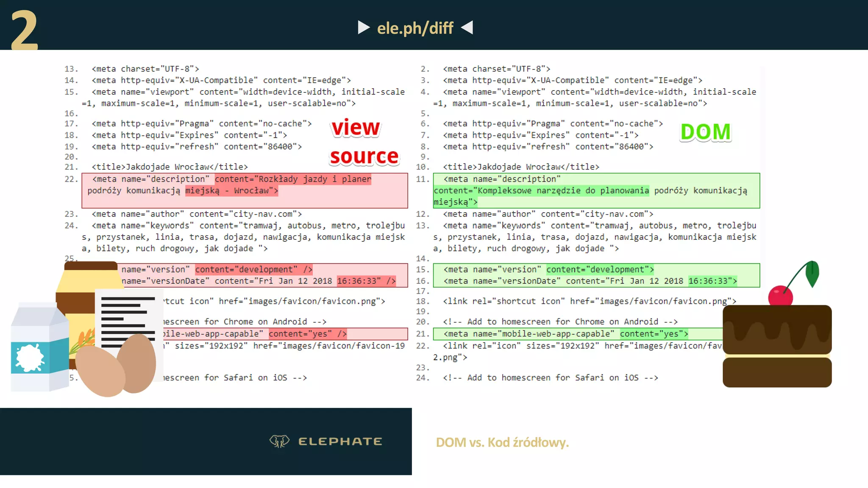Click the DOM meta charset line 2

click(497, 69)
